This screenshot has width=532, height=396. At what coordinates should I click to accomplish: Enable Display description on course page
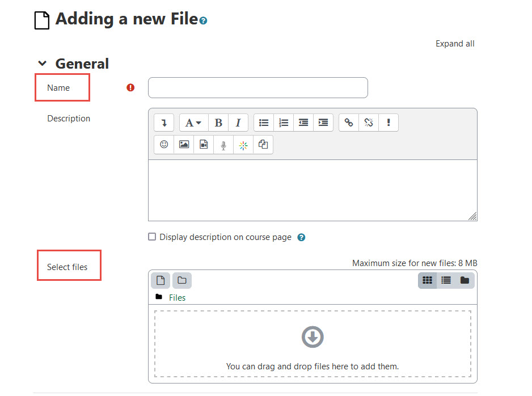(152, 237)
